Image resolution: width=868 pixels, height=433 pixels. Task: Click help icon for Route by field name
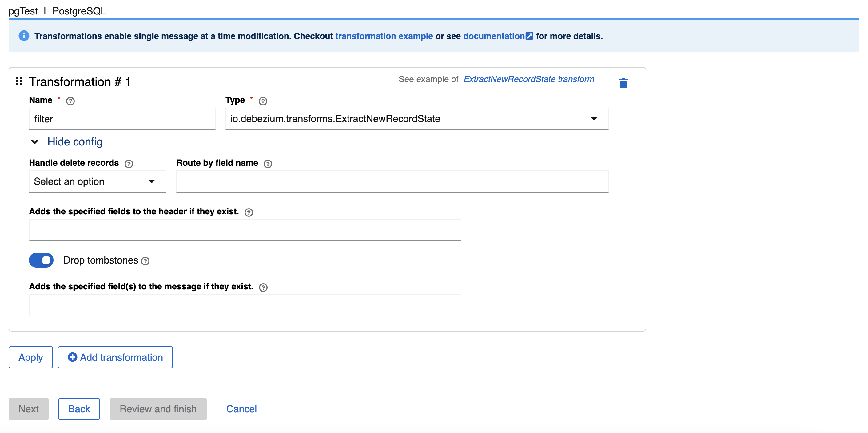268,164
